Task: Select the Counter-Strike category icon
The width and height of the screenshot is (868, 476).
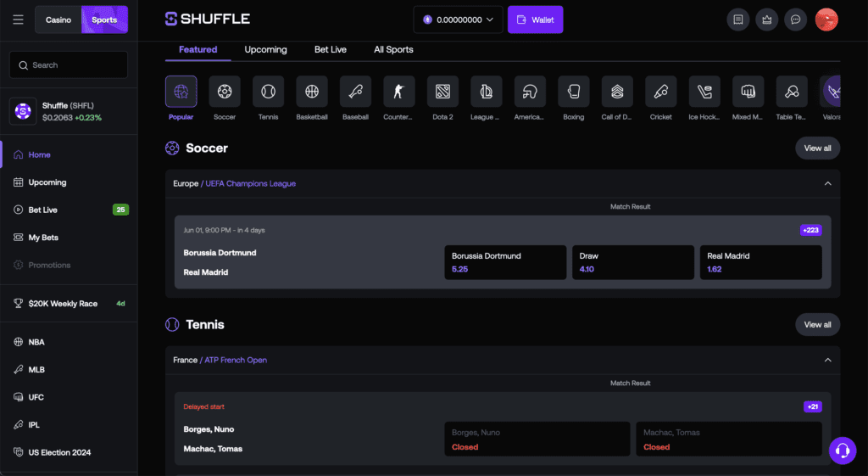Action: 399,92
